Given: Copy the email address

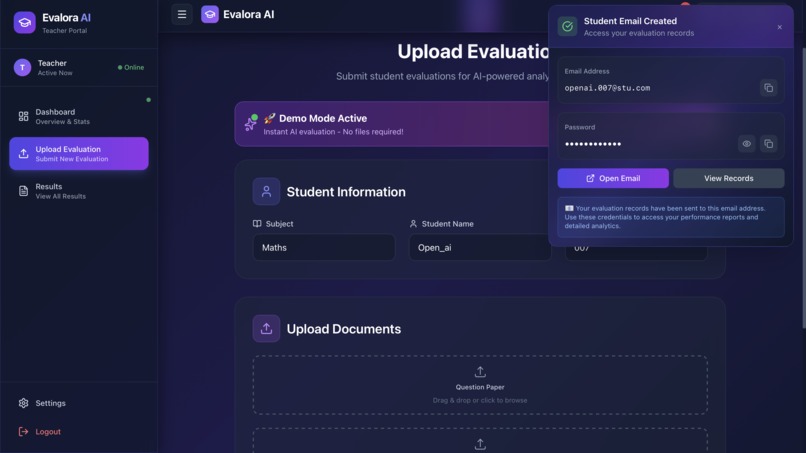Looking at the screenshot, I should (768, 88).
